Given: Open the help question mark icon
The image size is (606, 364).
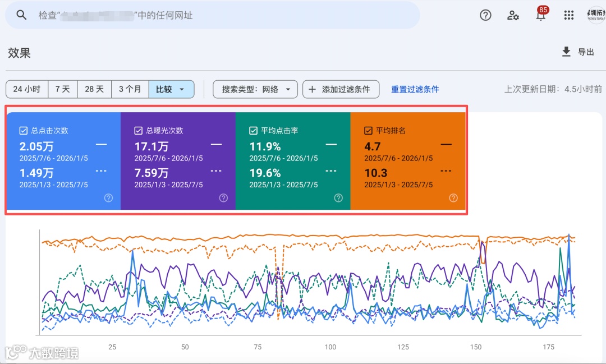Looking at the screenshot, I should [485, 15].
